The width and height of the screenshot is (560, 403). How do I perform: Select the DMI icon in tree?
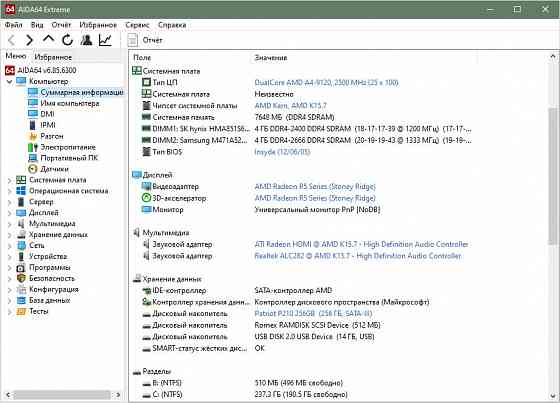point(33,114)
